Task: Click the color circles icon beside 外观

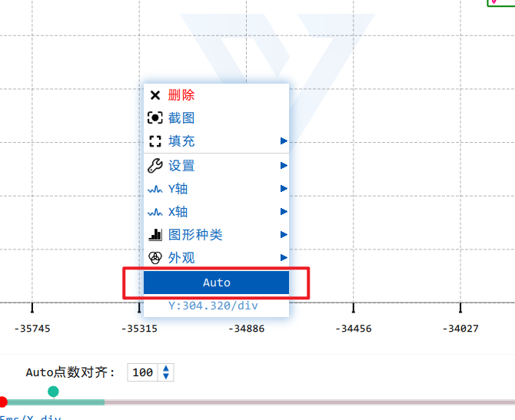Action: pyautogui.click(x=155, y=258)
